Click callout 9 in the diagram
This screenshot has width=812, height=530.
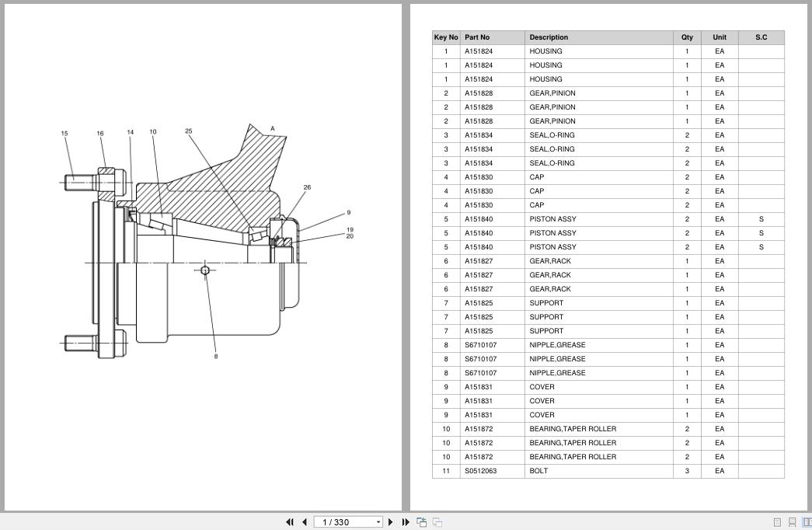click(349, 212)
